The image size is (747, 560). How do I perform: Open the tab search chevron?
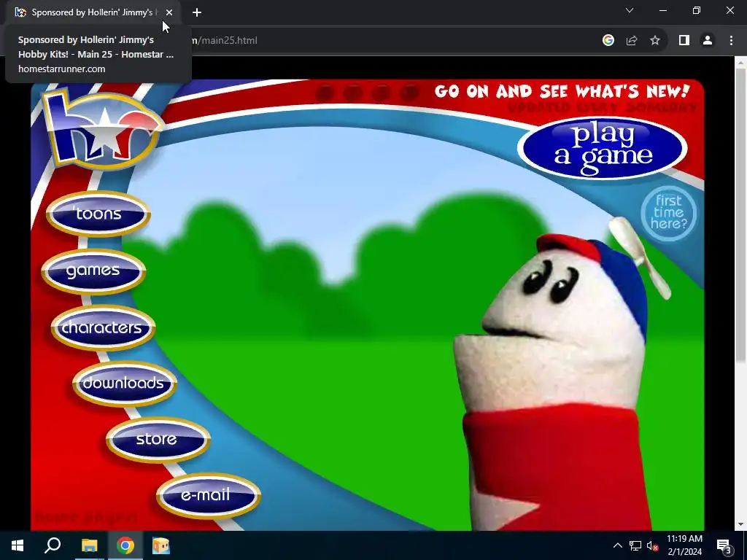(630, 10)
